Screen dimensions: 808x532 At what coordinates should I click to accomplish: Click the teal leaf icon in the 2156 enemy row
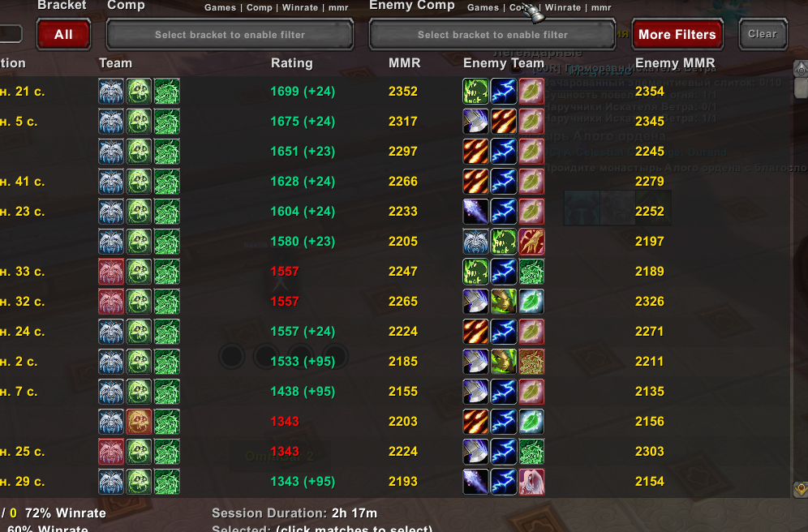click(531, 422)
